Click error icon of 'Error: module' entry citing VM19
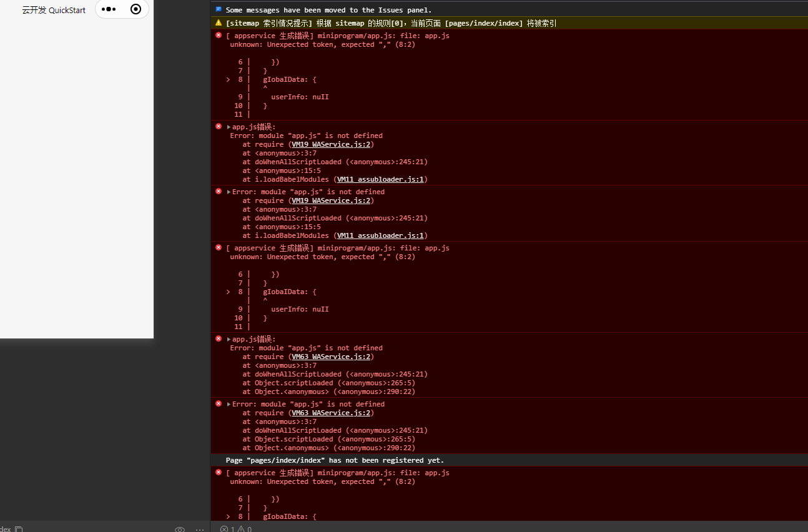The height and width of the screenshot is (532, 808). click(219, 191)
